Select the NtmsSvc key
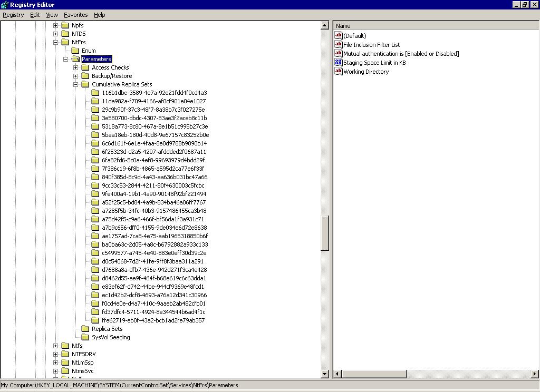Screen dimensions: 540x392 click(84, 371)
